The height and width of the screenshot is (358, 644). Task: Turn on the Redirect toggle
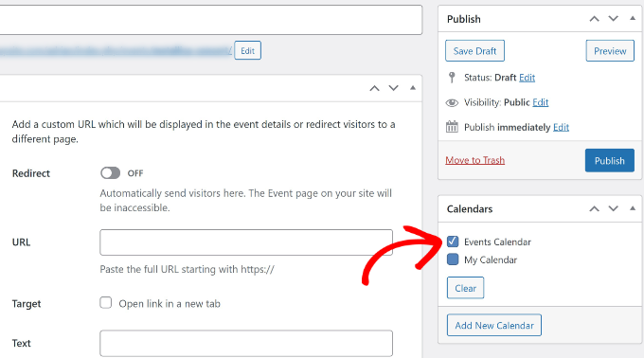[110, 173]
